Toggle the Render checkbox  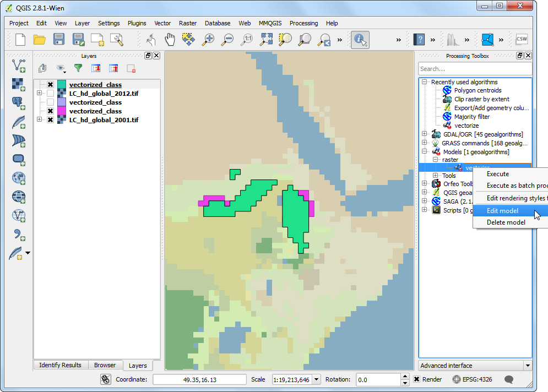[416, 379]
